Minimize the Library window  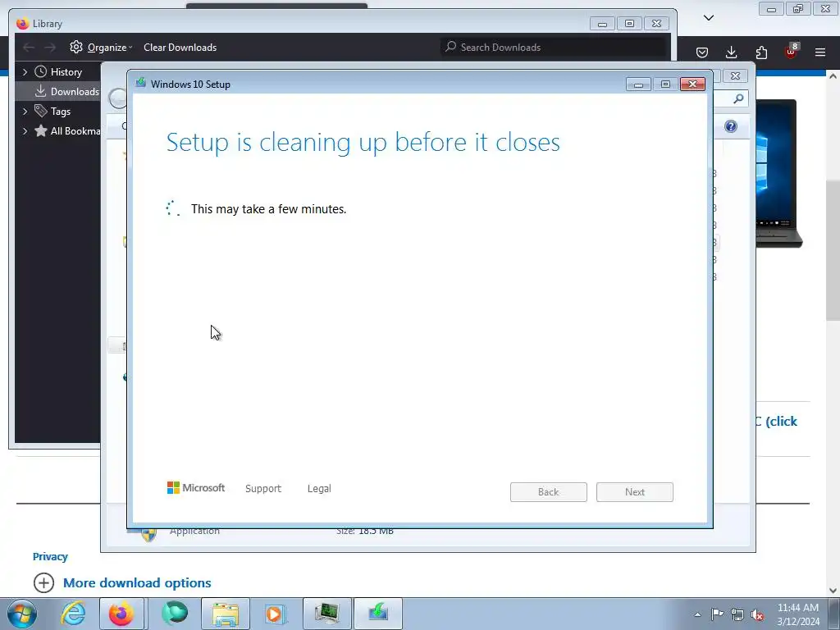tap(602, 24)
